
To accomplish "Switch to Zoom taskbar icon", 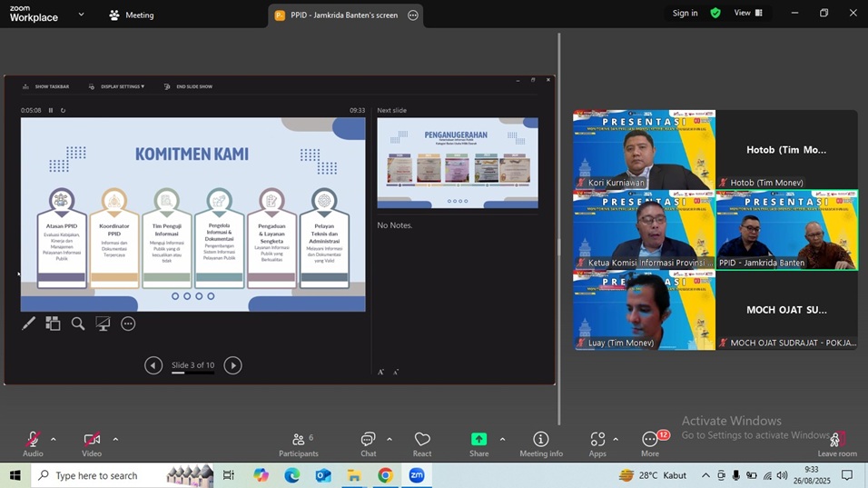I will click(416, 475).
